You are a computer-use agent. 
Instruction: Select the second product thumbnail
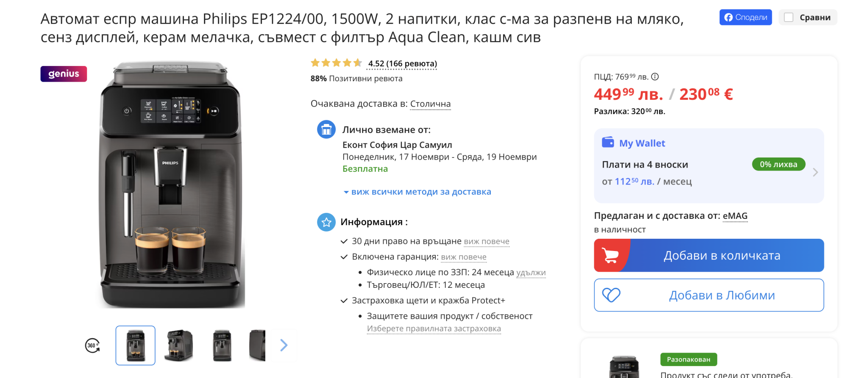pyautogui.click(x=179, y=345)
